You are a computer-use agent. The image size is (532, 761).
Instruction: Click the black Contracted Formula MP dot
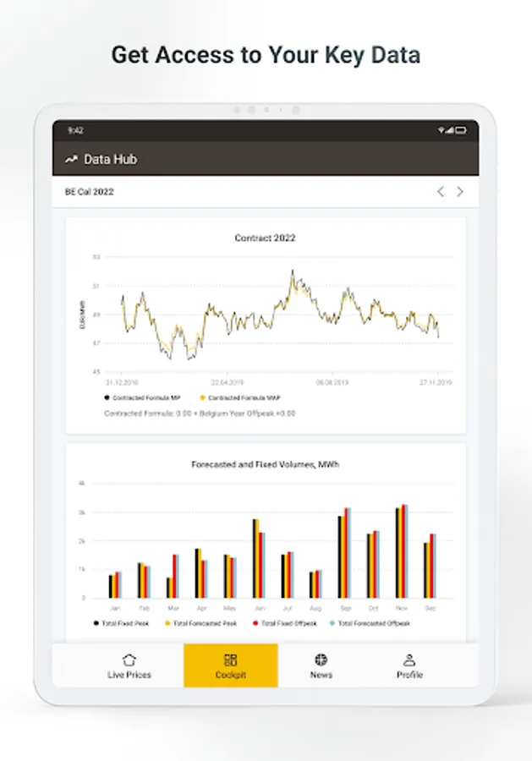pyautogui.click(x=107, y=397)
